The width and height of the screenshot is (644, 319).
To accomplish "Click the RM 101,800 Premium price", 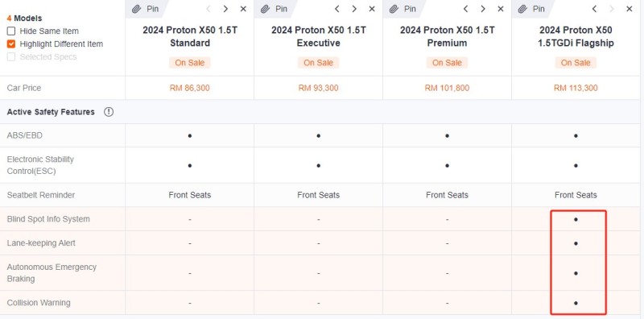I will [447, 88].
